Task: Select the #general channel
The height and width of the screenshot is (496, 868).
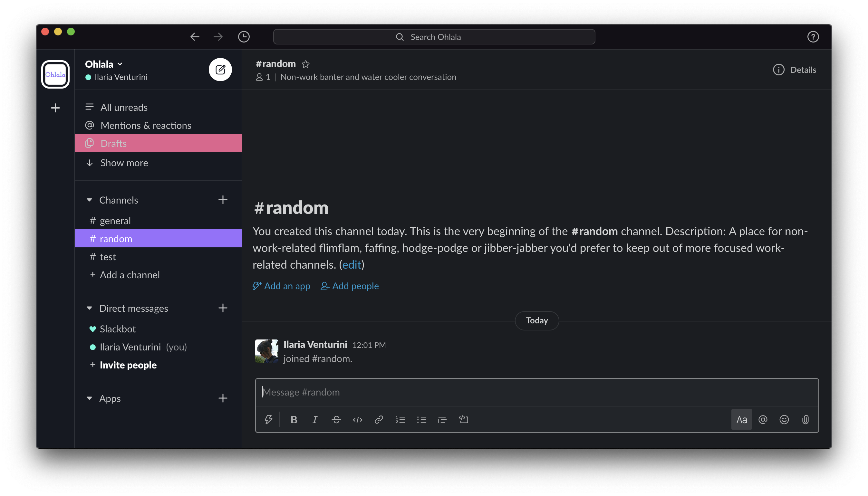Action: click(x=115, y=220)
